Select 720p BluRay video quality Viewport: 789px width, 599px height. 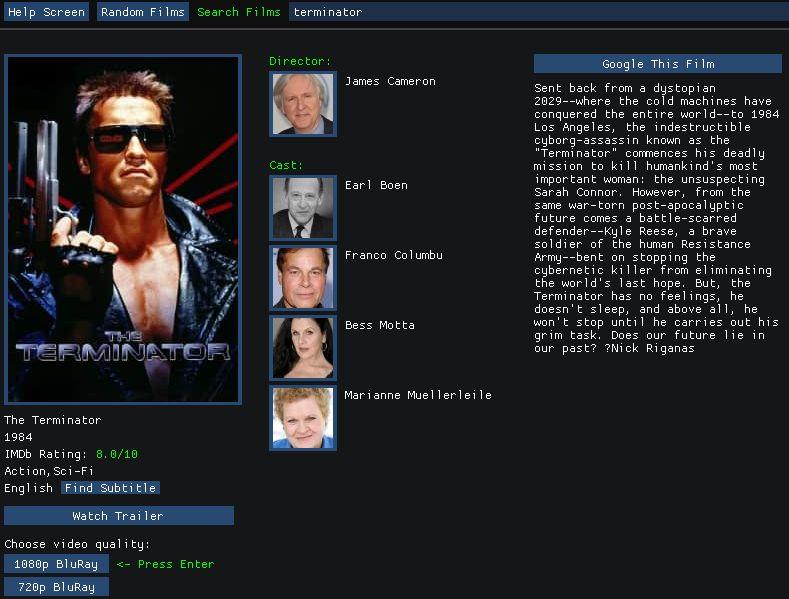click(56, 587)
